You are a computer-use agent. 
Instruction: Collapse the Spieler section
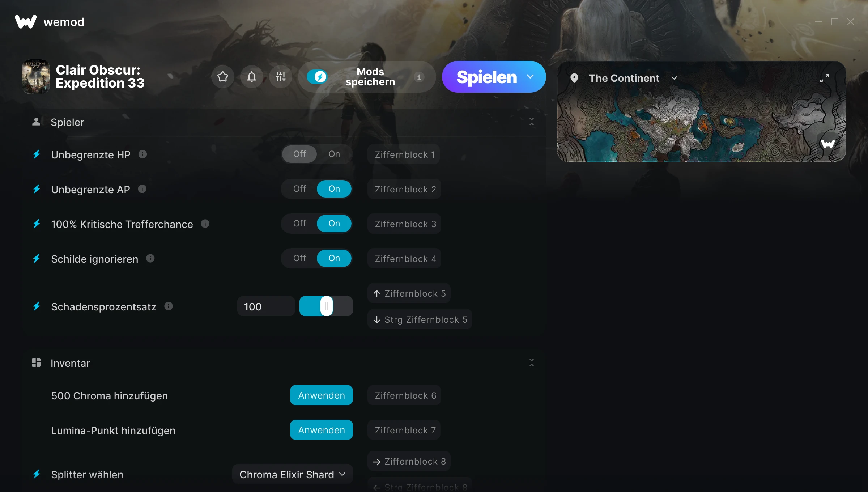[x=532, y=122]
